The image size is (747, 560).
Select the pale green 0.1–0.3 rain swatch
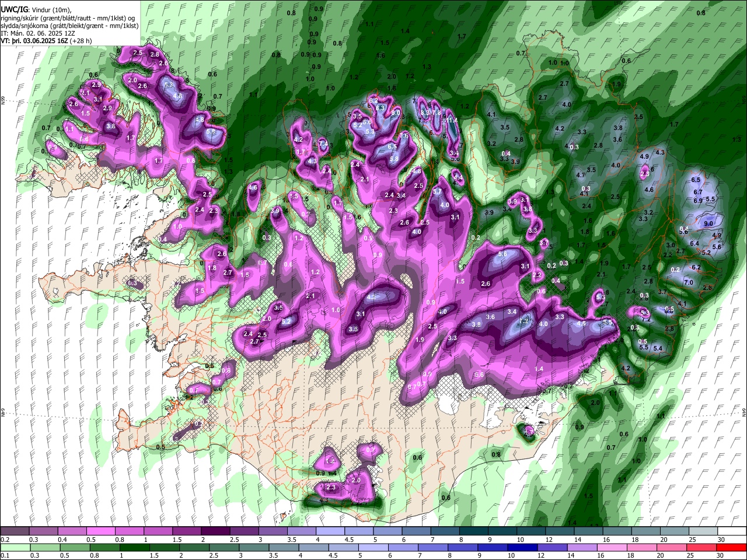click(x=15, y=547)
